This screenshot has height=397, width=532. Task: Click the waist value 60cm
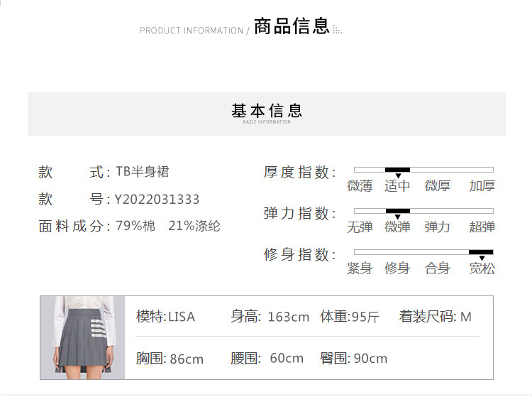(x=287, y=358)
